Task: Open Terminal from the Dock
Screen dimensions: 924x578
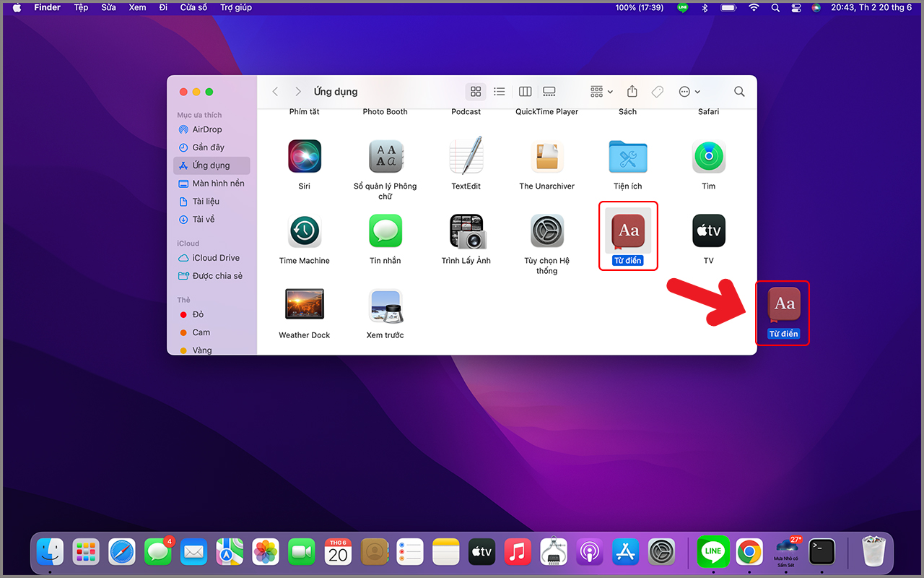Action: pyautogui.click(x=821, y=553)
